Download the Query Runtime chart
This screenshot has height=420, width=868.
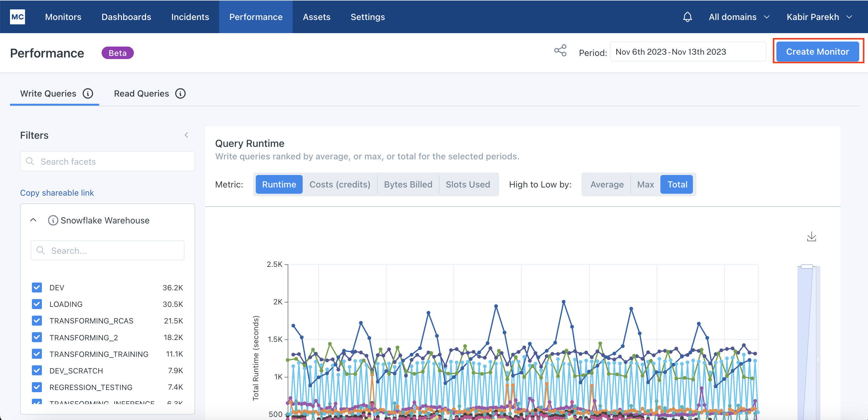click(811, 237)
